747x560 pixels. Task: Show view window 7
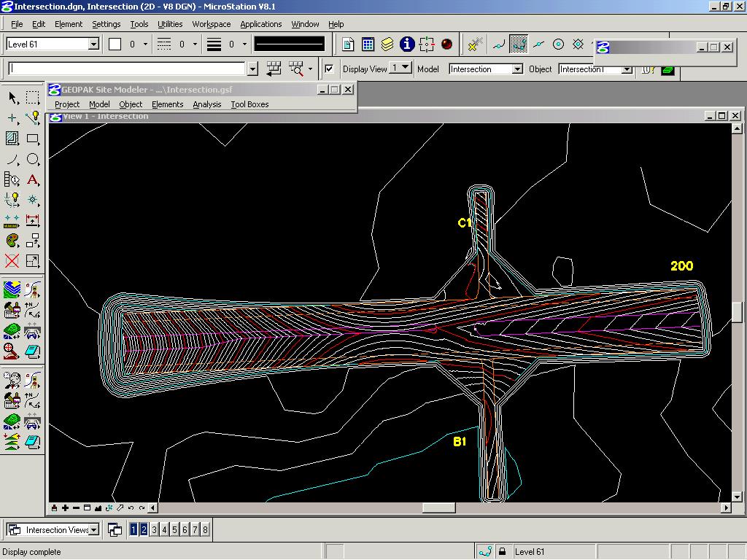click(x=196, y=529)
